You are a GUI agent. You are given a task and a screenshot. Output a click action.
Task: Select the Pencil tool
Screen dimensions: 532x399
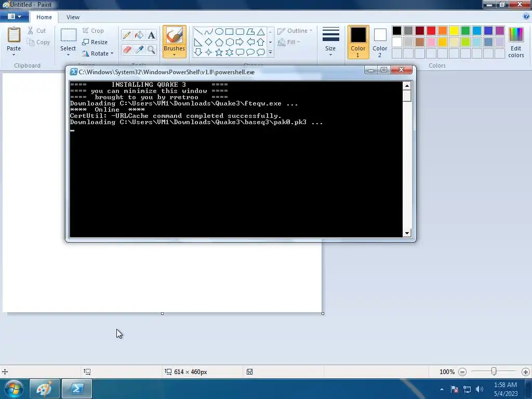[127, 35]
